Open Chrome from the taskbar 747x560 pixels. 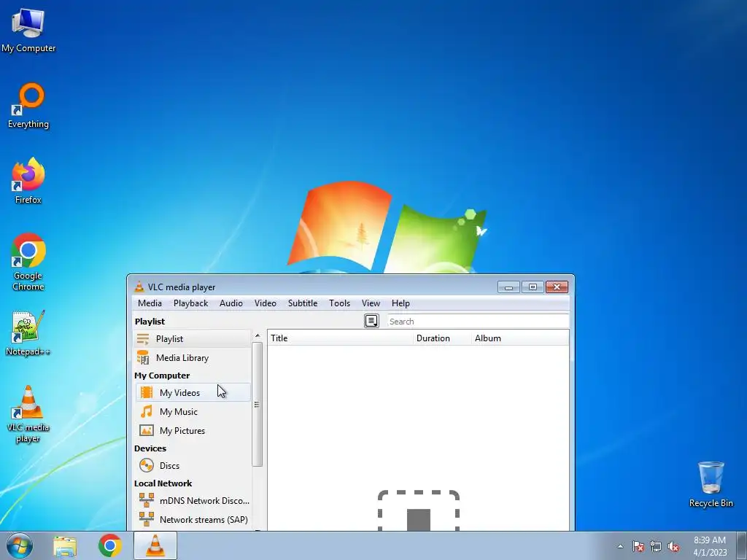click(110, 545)
